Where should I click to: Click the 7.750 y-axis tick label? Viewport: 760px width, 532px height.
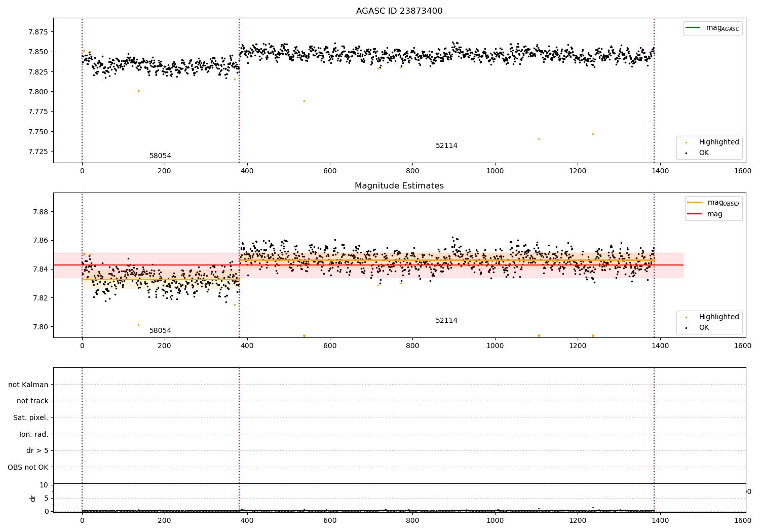(38, 132)
